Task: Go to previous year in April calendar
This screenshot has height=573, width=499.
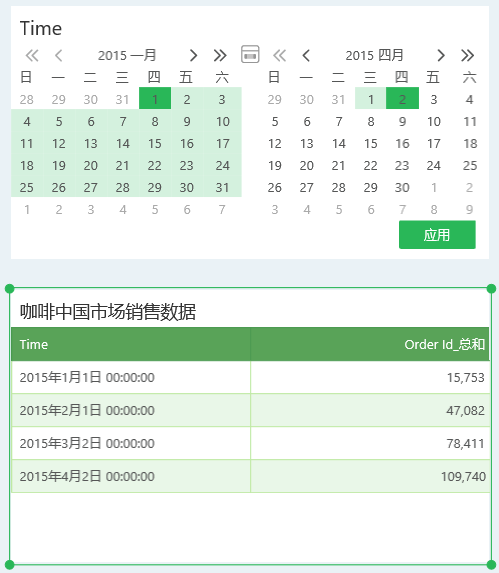Action: point(279,56)
